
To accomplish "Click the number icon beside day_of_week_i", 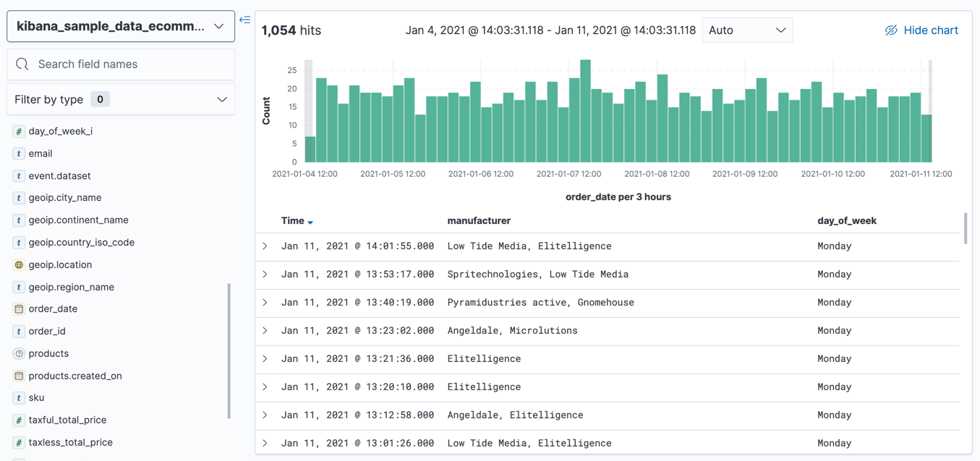I will click(19, 132).
